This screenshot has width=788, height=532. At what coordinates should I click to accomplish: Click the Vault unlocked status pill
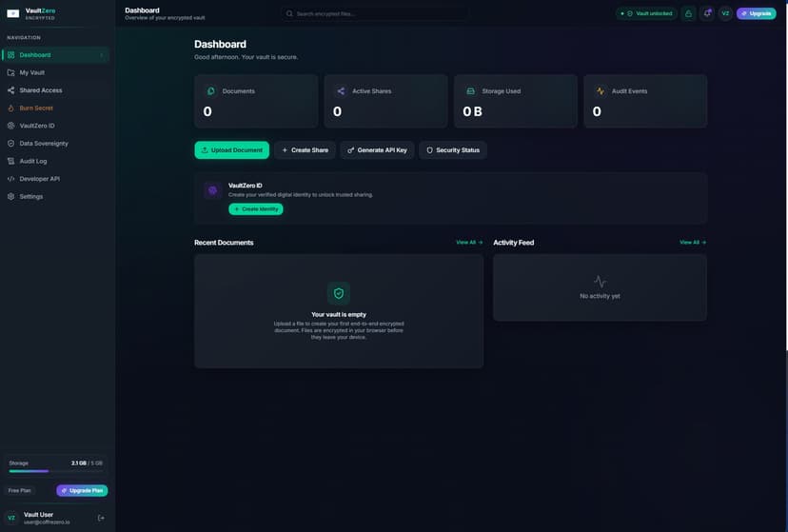point(647,13)
